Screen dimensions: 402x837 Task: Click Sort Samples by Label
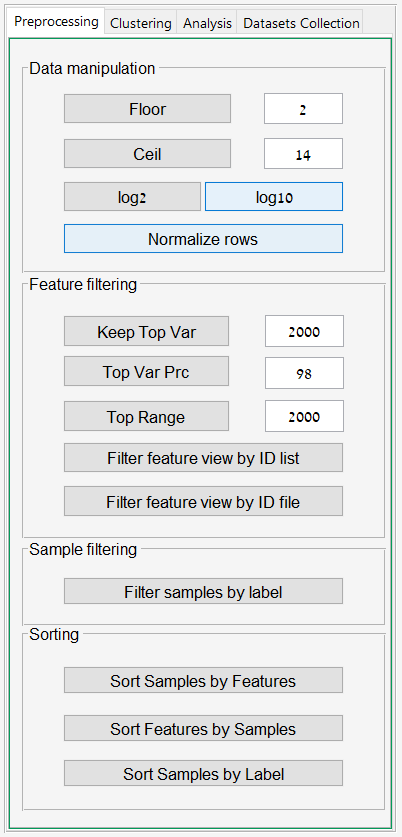[x=203, y=773]
